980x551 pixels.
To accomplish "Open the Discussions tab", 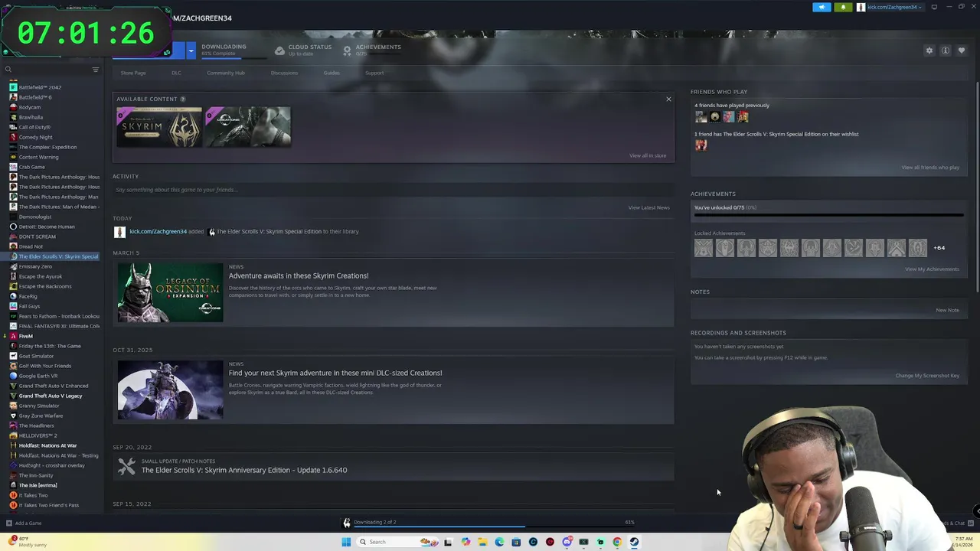I will pos(284,73).
